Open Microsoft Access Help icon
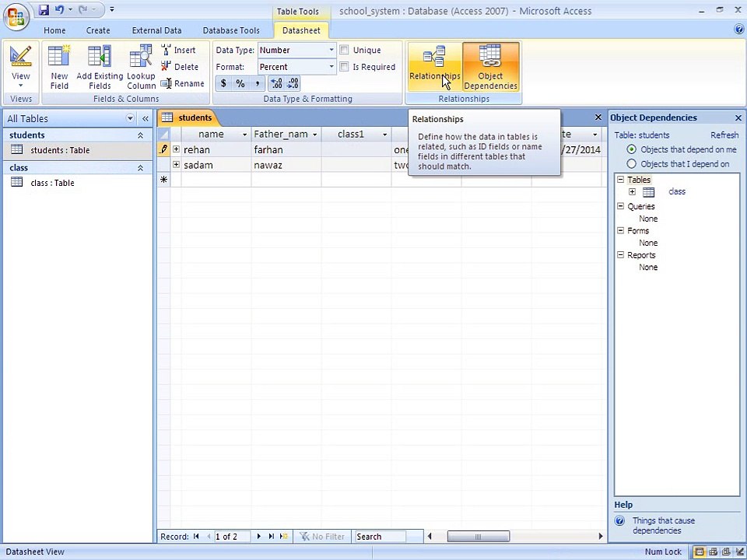This screenshot has height=560, width=747. point(739,30)
